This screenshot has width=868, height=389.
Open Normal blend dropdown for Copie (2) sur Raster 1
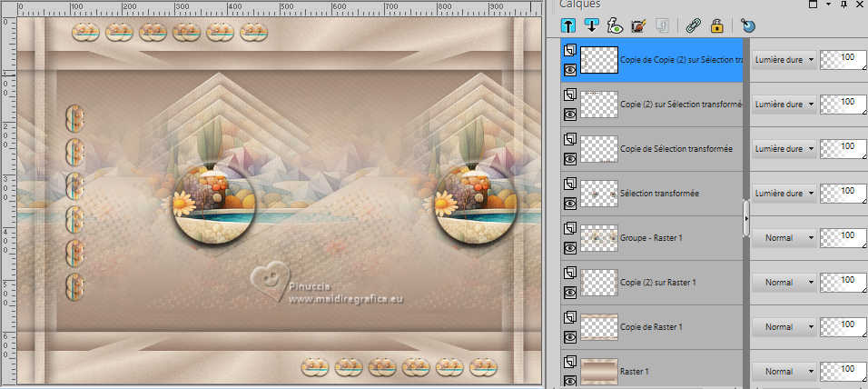[x=784, y=282]
